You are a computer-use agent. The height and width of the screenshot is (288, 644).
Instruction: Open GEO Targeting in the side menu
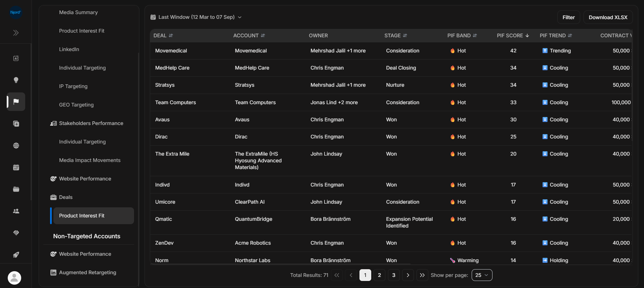point(76,105)
